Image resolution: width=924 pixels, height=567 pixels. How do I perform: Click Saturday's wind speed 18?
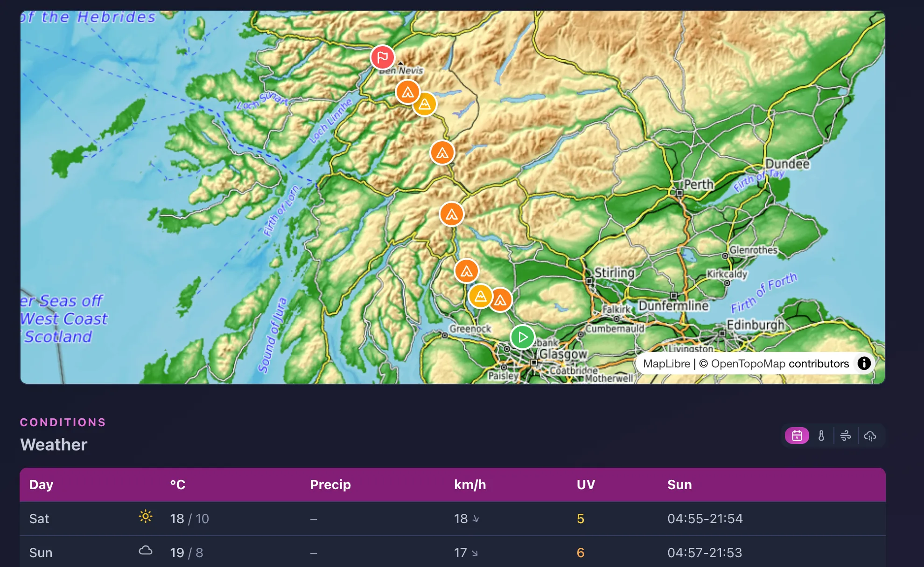(461, 519)
